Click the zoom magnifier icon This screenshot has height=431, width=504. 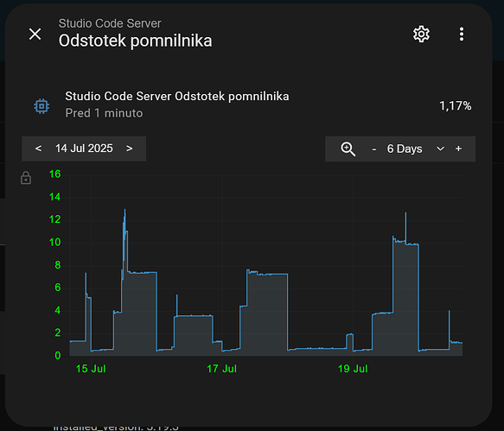(348, 149)
